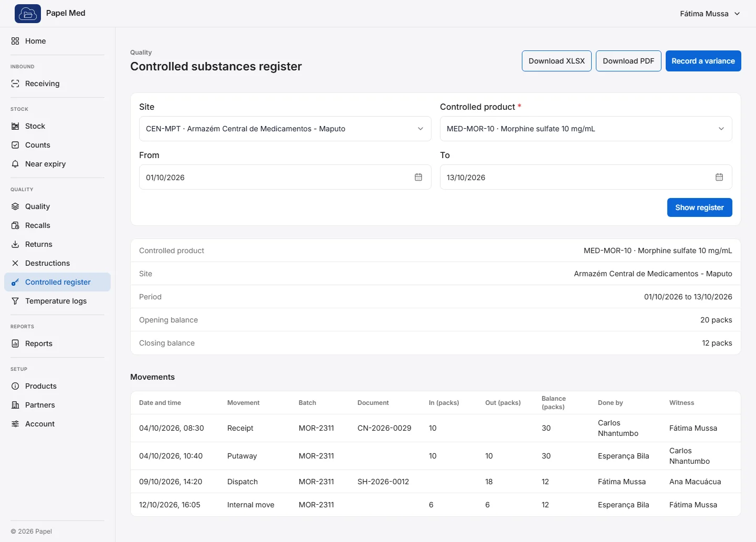Click the Destructions X icon

[x=15, y=263]
